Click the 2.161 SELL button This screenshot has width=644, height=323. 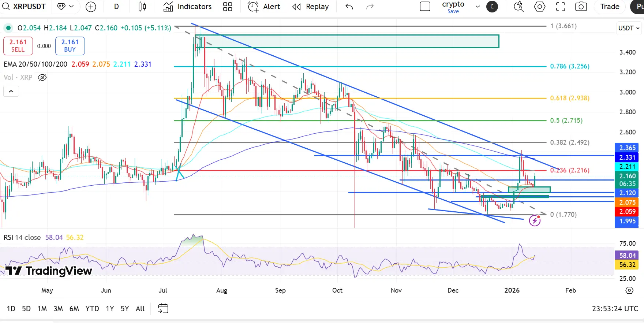[18, 46]
